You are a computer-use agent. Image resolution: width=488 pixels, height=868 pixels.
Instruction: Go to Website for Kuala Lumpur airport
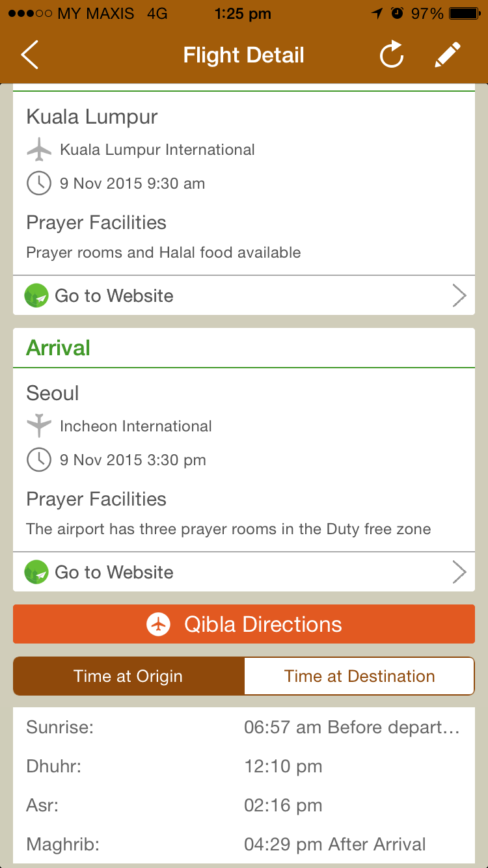115,296
